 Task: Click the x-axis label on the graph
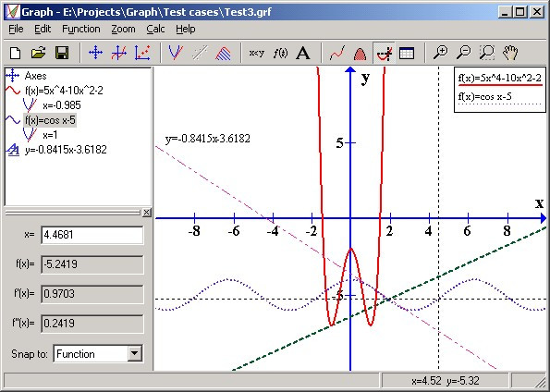(x=539, y=202)
